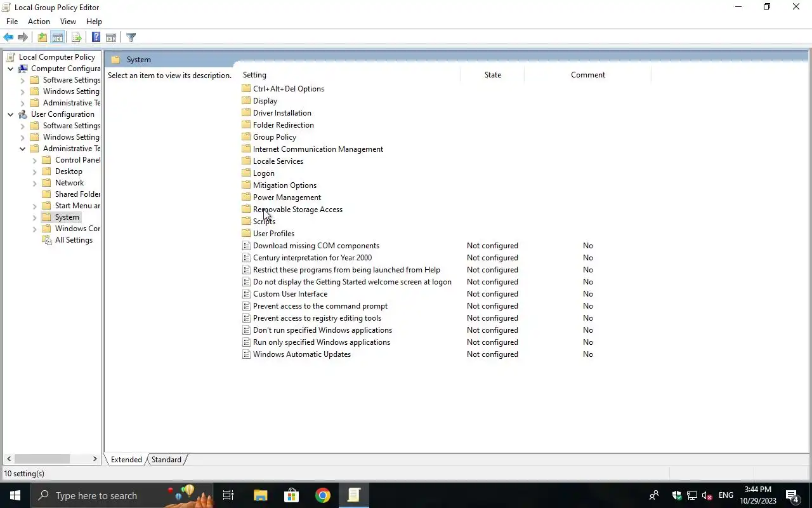
Task: Open the clock showing 3:44 PM
Action: [758, 495]
